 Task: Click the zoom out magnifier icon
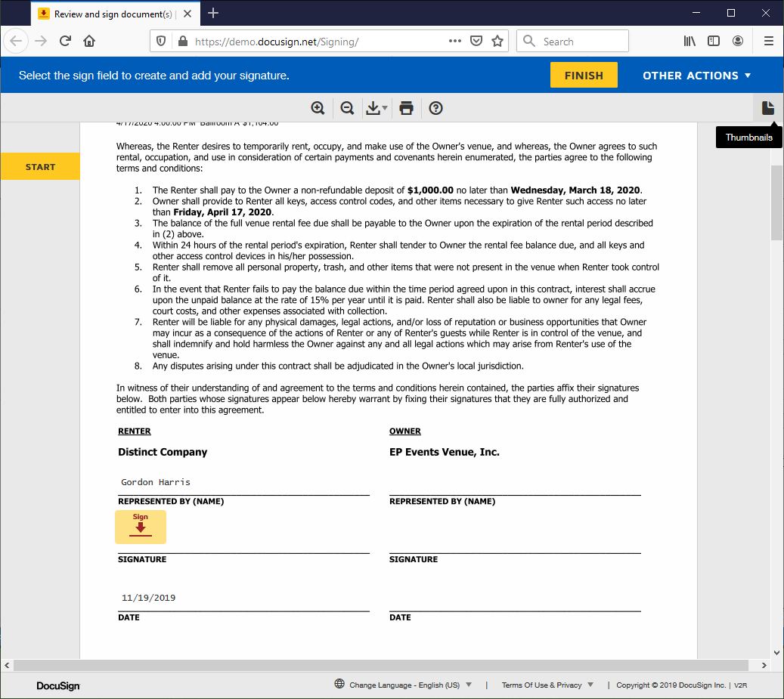tap(347, 108)
